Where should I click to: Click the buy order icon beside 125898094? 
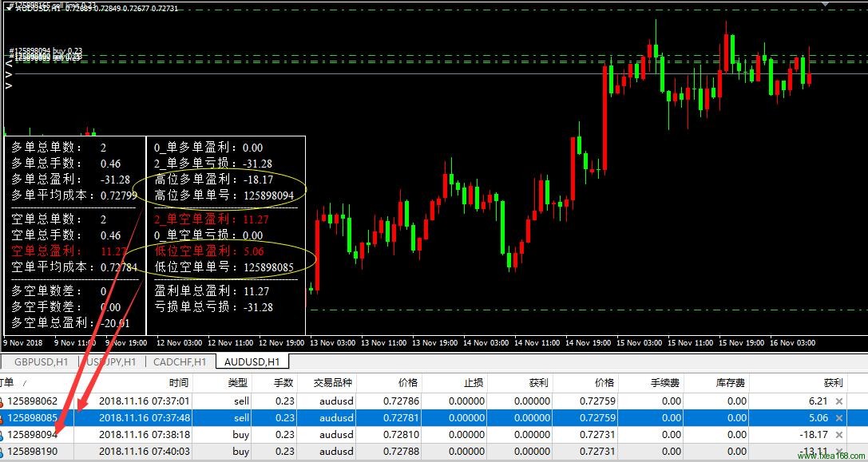point(2,435)
